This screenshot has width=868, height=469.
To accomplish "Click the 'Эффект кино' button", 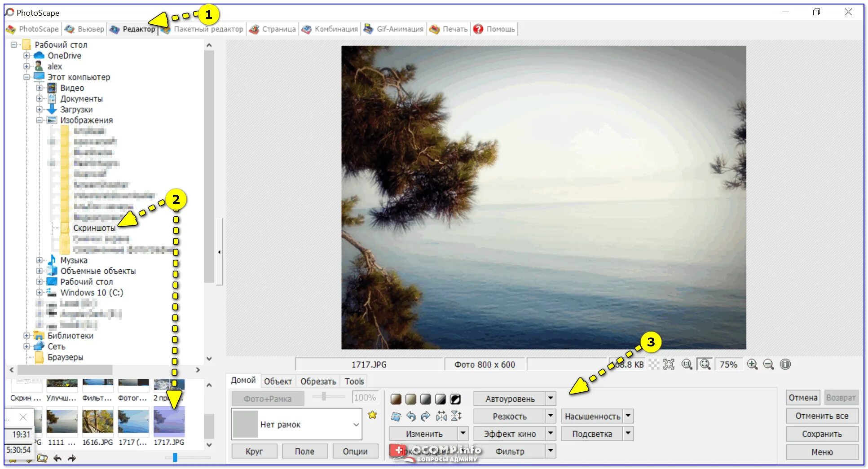I will (509, 434).
